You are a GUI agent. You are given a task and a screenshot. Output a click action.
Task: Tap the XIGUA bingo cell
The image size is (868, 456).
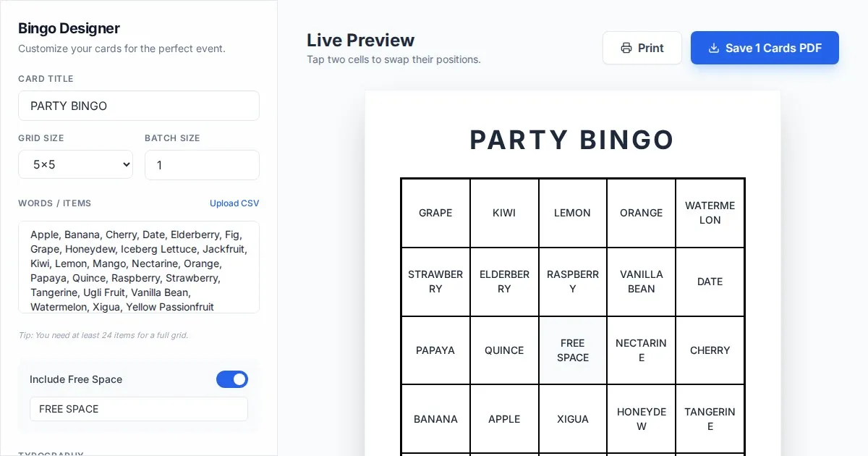point(573,419)
